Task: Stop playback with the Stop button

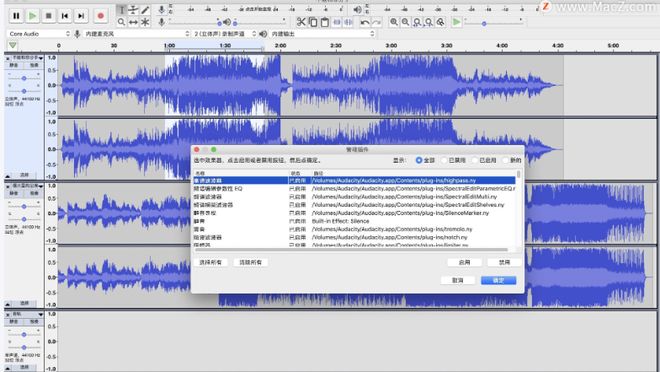Action: click(48, 16)
